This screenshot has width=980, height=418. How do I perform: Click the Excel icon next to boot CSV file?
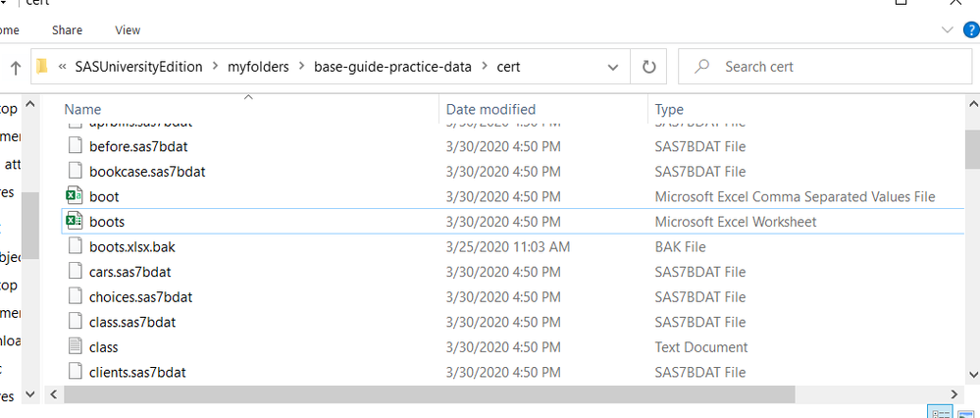pos(76,196)
